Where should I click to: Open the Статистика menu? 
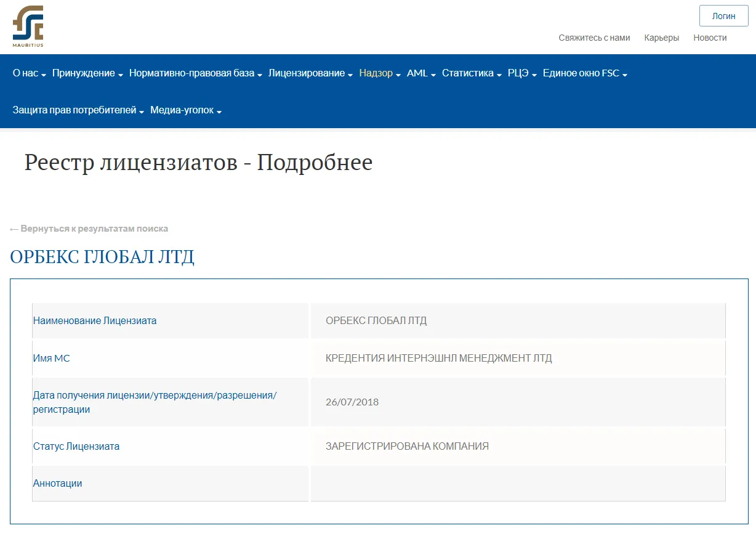pos(472,73)
